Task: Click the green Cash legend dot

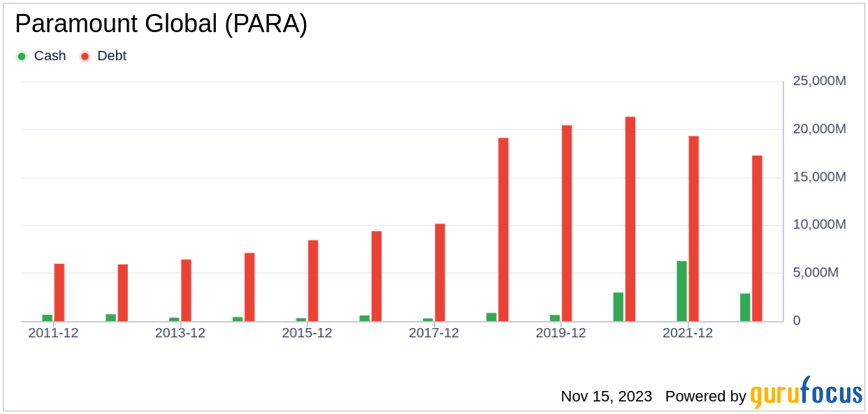Action: [22, 57]
